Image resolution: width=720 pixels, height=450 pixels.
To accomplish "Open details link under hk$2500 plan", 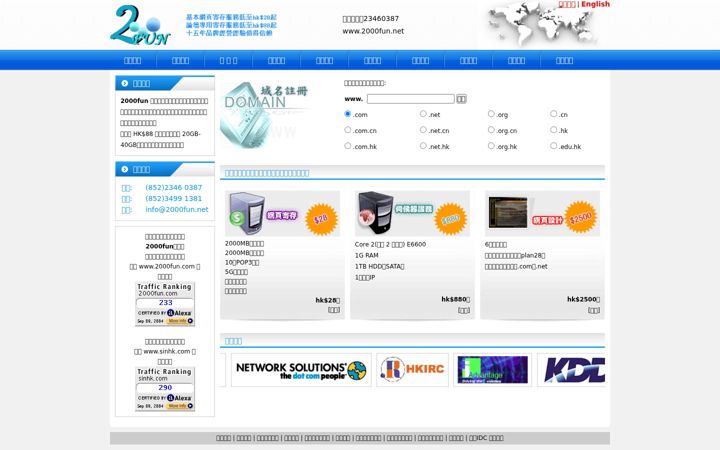I will pyautogui.click(x=594, y=310).
